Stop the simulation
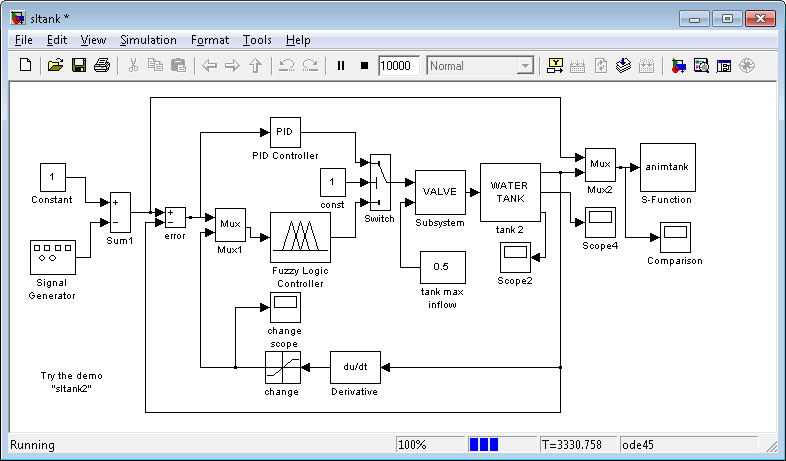 coord(364,66)
